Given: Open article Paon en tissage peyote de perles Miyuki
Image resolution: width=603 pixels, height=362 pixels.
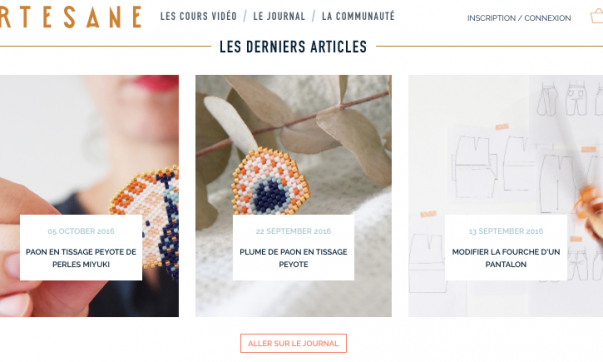Looking at the screenshot, I should click(81, 258).
